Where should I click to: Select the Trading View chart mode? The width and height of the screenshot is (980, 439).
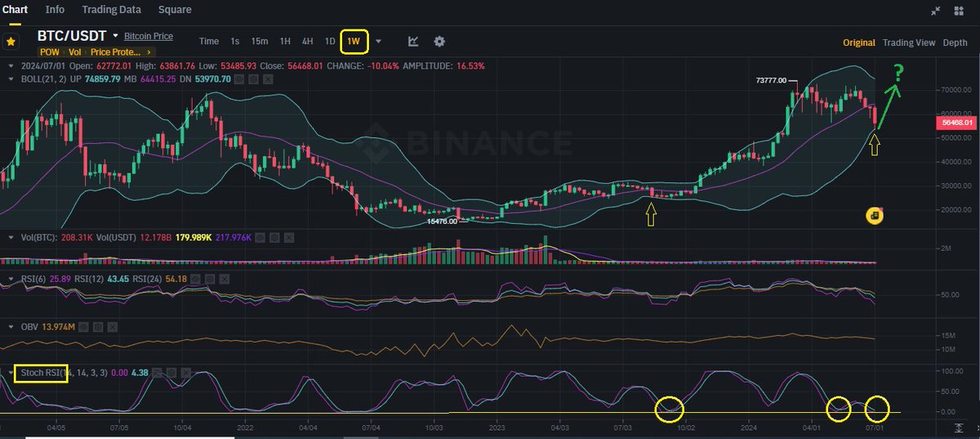pos(909,43)
